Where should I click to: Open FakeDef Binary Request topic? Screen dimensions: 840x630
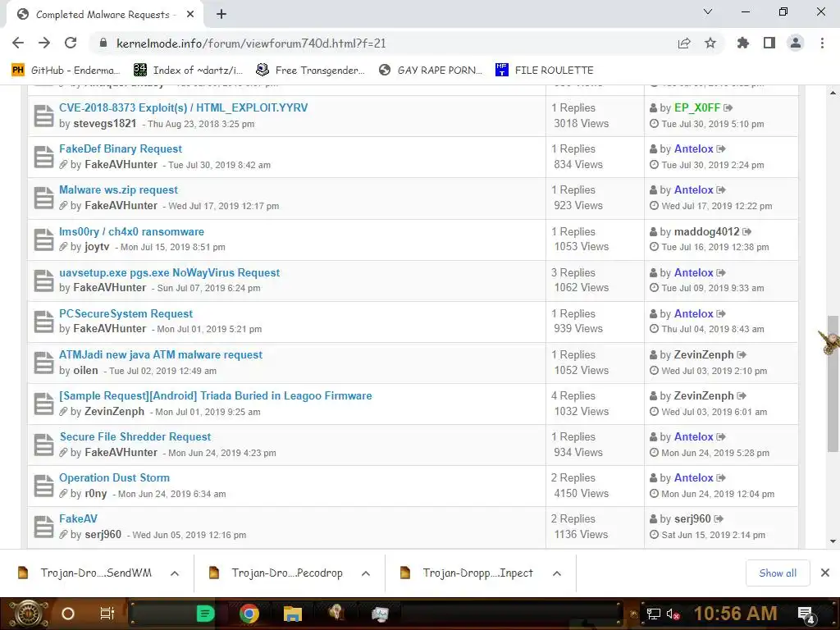121,149
